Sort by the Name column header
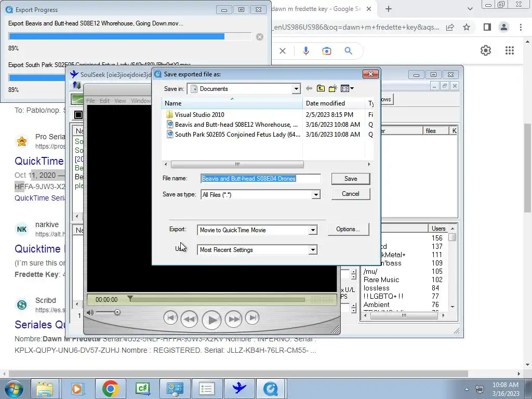 tap(232, 103)
